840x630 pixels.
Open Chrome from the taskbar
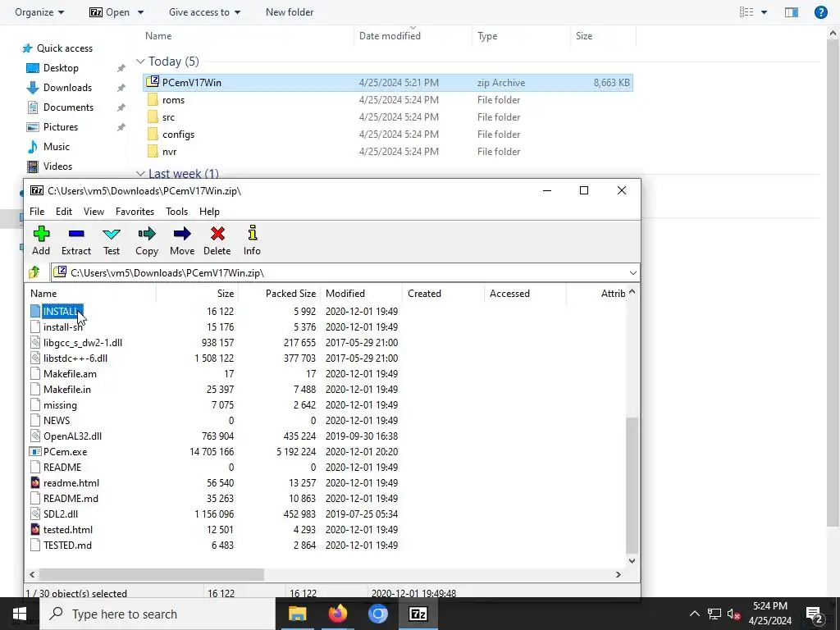point(377,614)
